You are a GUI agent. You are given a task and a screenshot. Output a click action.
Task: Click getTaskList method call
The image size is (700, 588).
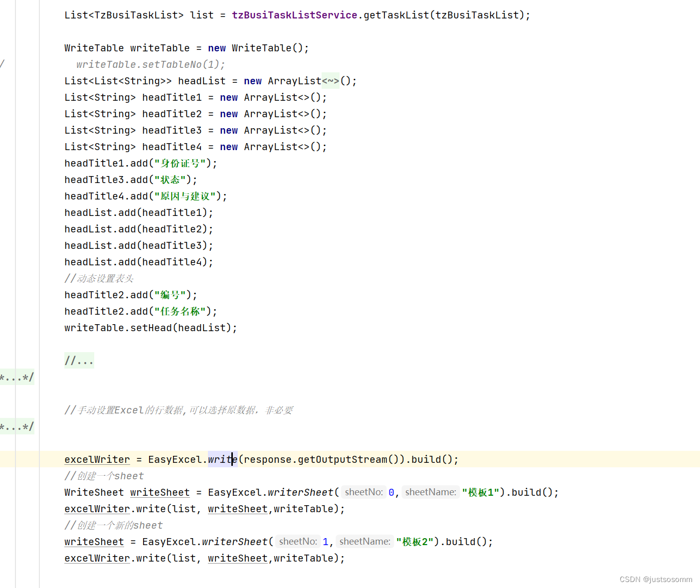coord(396,15)
